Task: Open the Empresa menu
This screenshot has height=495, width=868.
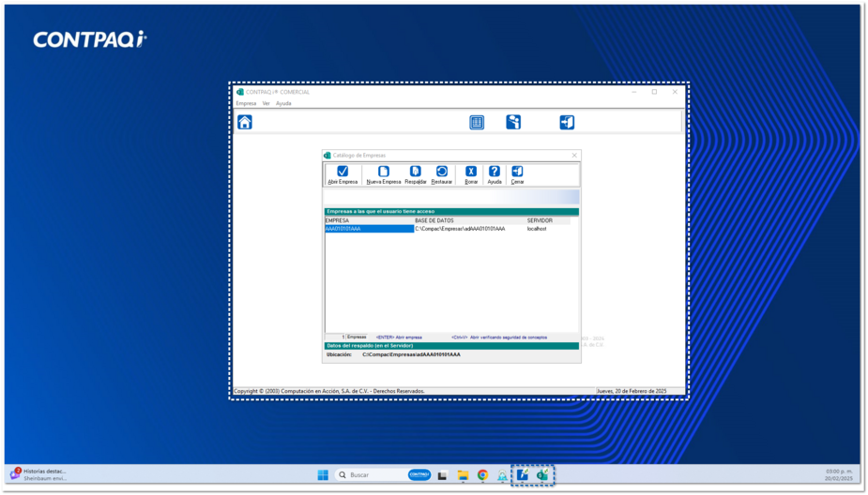Action: click(246, 104)
